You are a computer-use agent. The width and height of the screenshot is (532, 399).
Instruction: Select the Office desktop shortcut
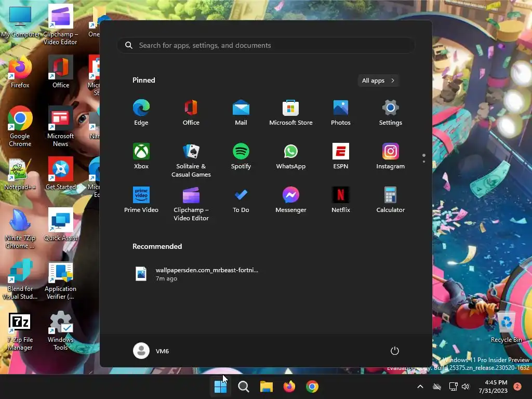click(60, 72)
